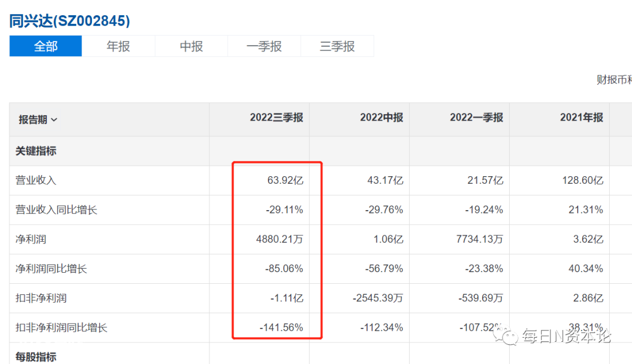Image resolution: width=632 pixels, height=364 pixels.
Task: Select the 扣非净利润同比增长 row label
Action: (61, 327)
